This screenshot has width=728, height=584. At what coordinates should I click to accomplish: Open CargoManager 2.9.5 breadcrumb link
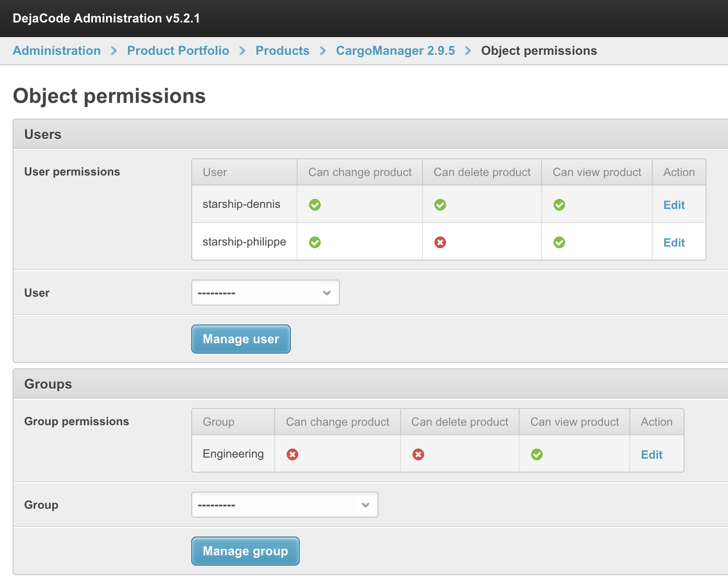pos(395,51)
